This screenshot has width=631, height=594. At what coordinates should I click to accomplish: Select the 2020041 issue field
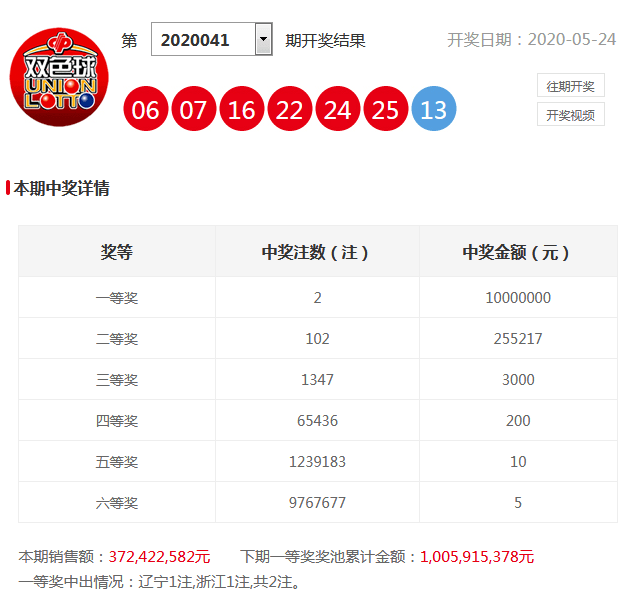pos(212,39)
